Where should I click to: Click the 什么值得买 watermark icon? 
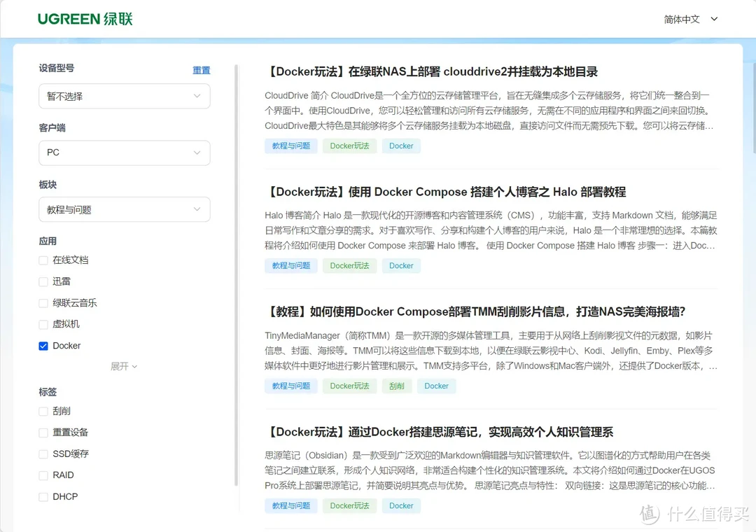click(x=647, y=514)
